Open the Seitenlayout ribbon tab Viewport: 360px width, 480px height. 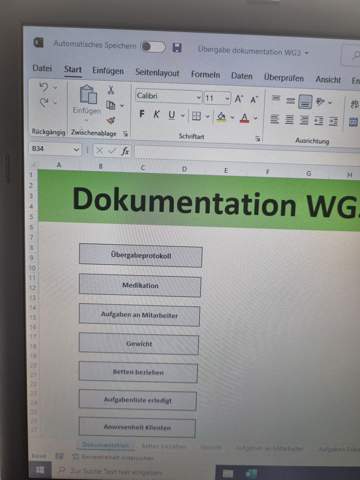coord(157,72)
